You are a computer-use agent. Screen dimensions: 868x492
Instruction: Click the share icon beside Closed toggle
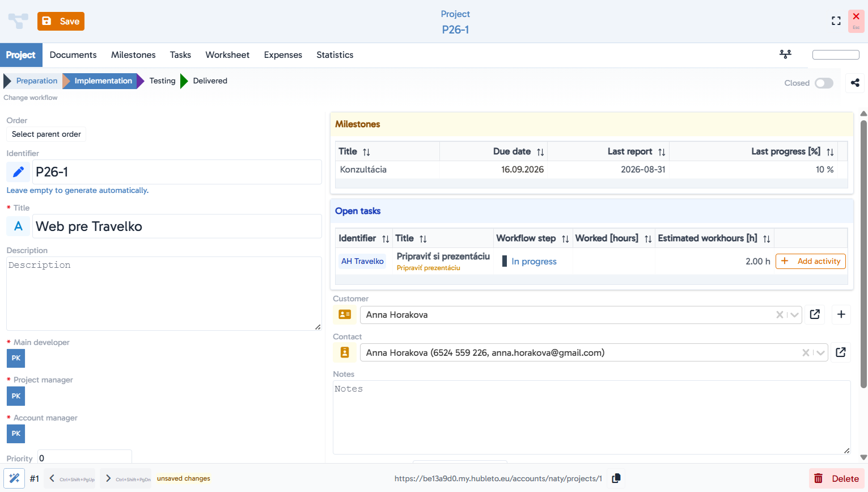click(855, 83)
